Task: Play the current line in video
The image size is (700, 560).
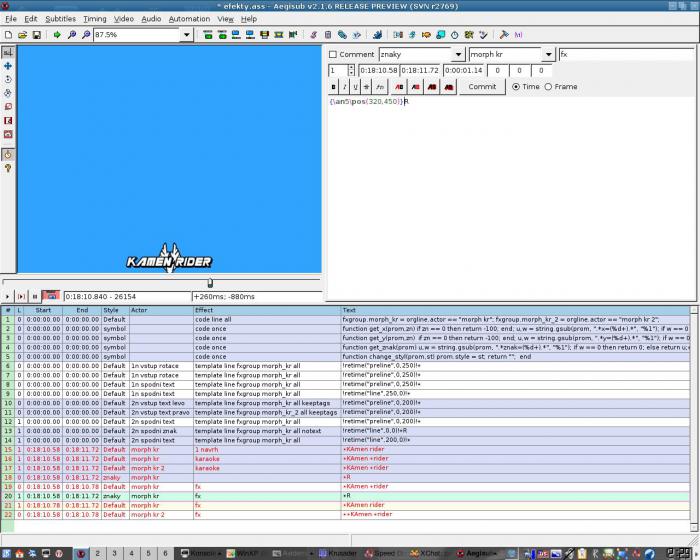Action: pos(21,297)
